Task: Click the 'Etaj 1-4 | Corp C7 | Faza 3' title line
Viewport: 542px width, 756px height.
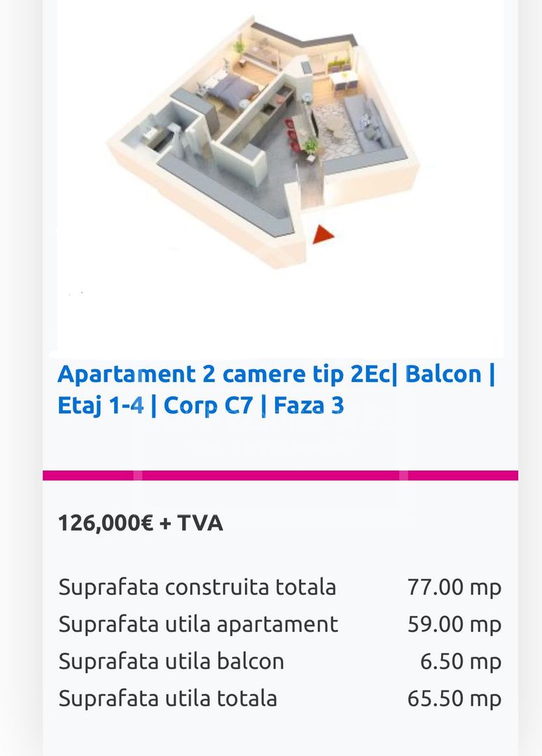Action: 201,405
